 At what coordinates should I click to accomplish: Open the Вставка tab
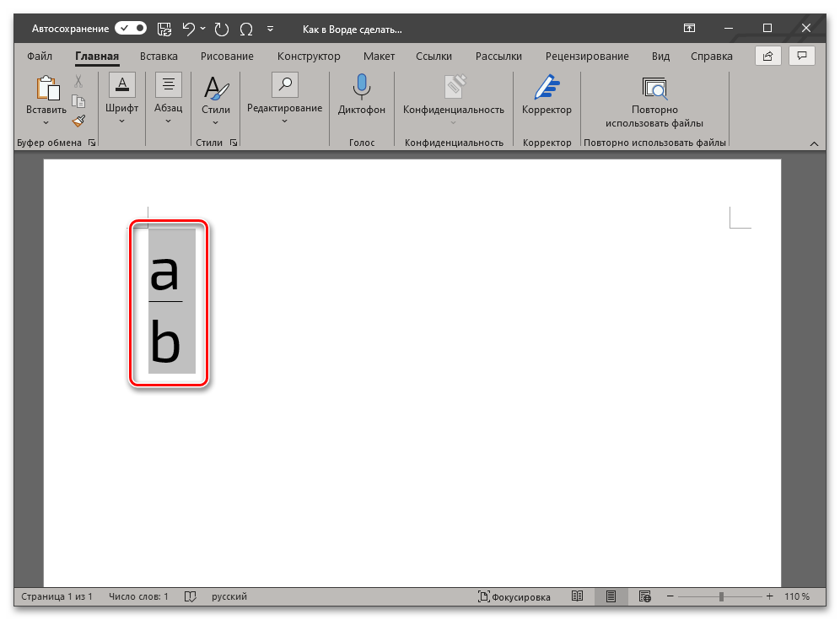pos(159,57)
